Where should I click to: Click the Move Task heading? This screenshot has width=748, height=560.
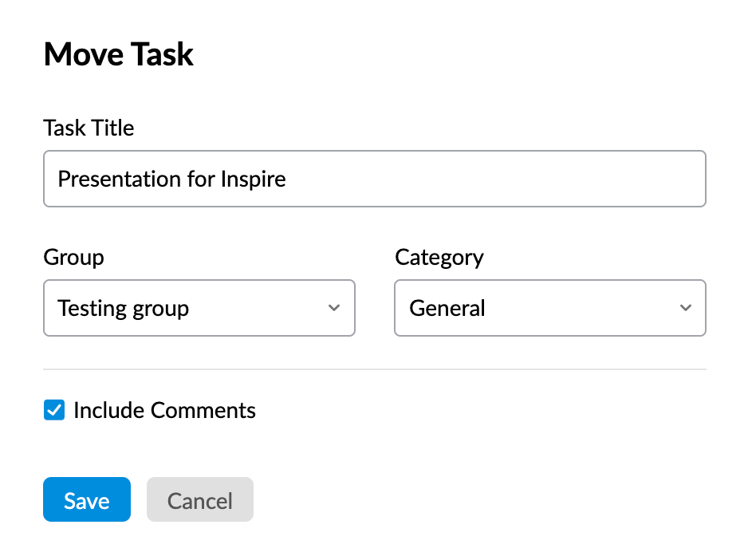click(118, 54)
